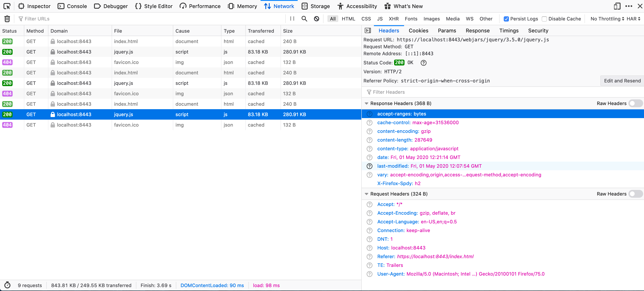
Task: Open help for DNT request header
Action: click(370, 239)
